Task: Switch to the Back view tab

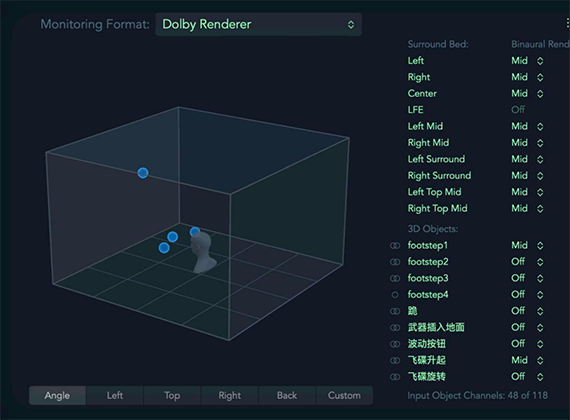Action: coord(287,395)
